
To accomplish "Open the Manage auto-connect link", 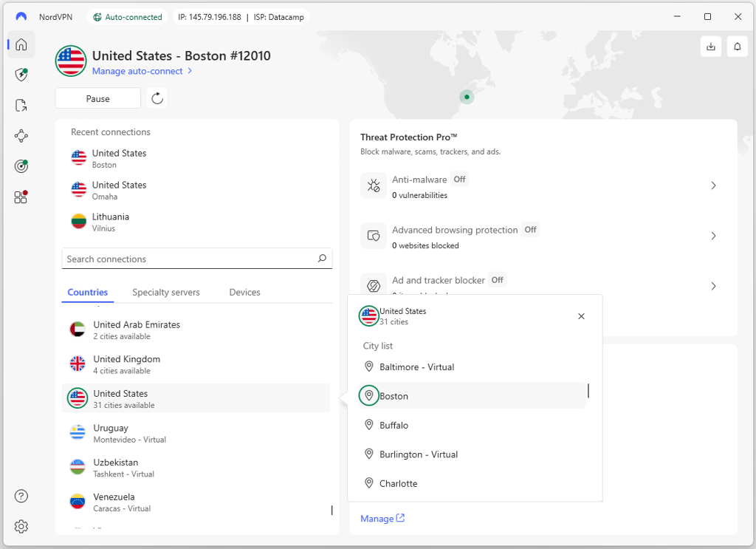I will point(142,71).
